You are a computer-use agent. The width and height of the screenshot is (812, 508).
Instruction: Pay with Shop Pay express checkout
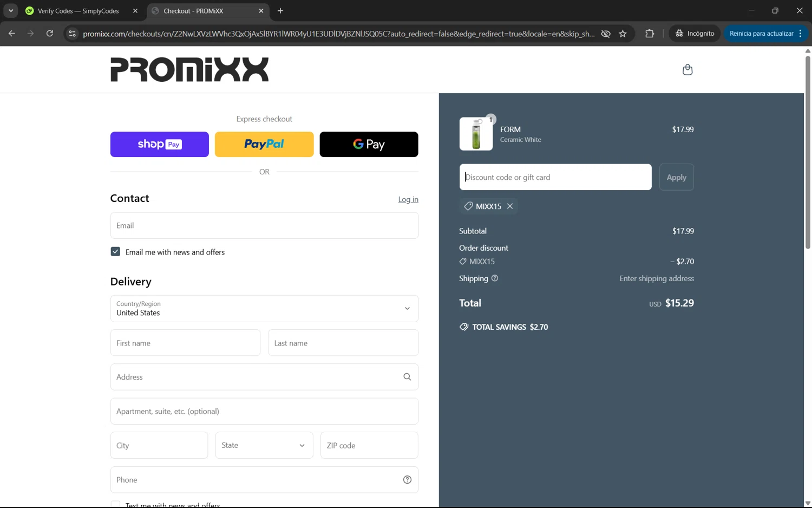pyautogui.click(x=160, y=144)
